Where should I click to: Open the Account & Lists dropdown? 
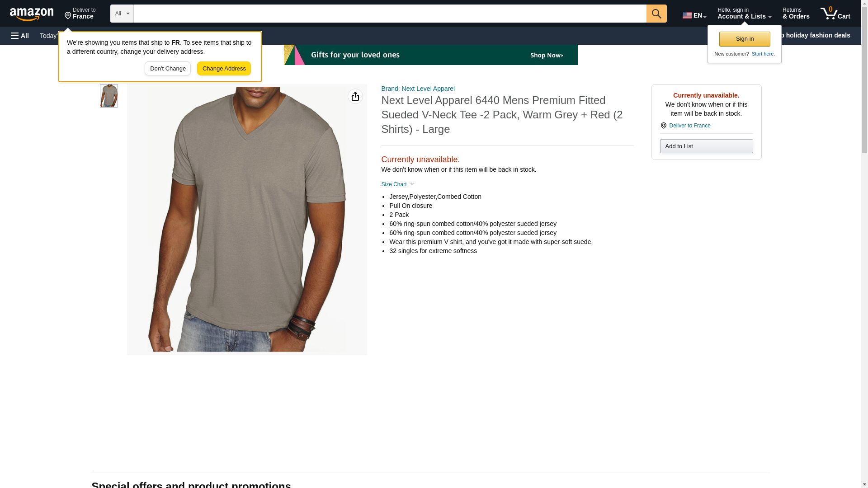[x=744, y=14]
